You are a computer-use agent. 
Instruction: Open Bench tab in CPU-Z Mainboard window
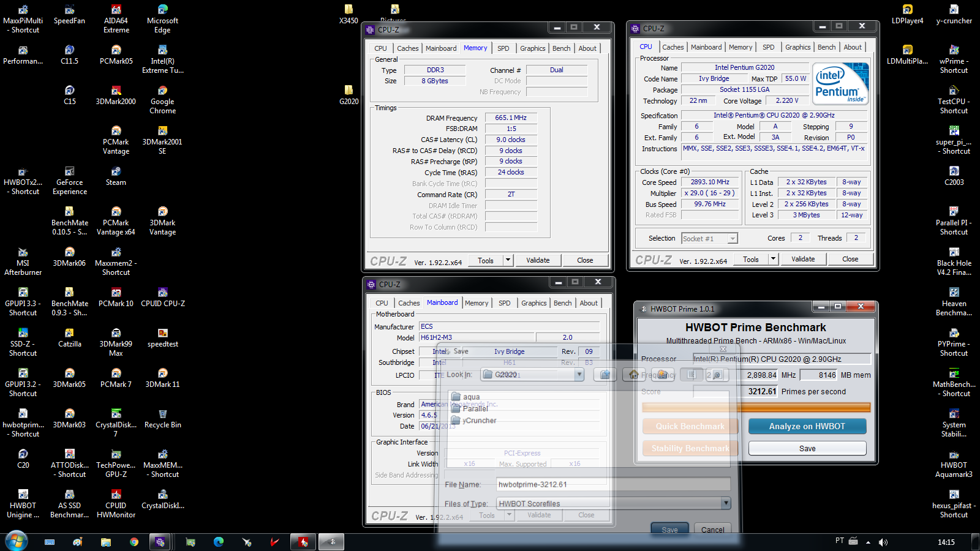(x=562, y=303)
